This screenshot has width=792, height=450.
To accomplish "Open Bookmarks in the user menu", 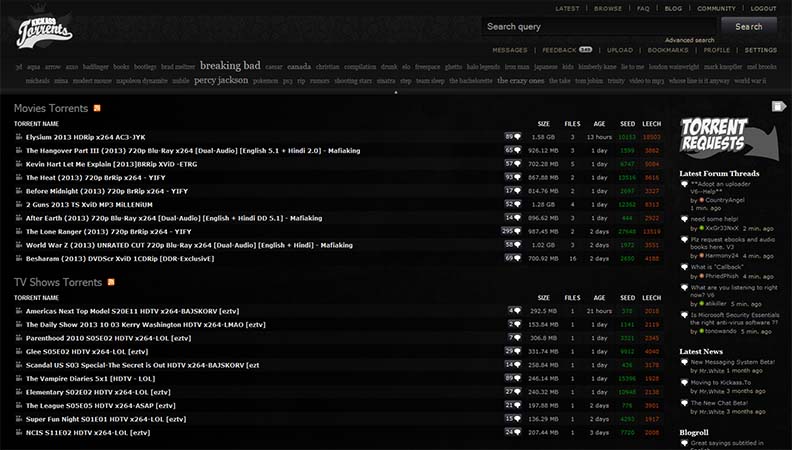I will coord(668,50).
